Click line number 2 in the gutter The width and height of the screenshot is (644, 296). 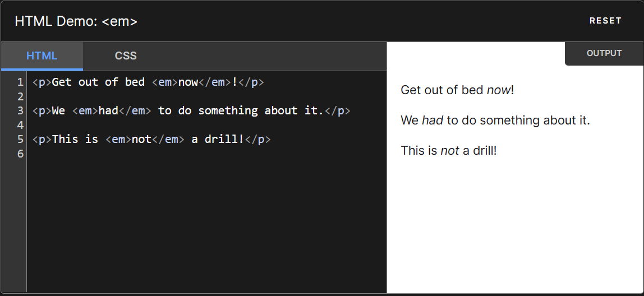click(x=20, y=96)
